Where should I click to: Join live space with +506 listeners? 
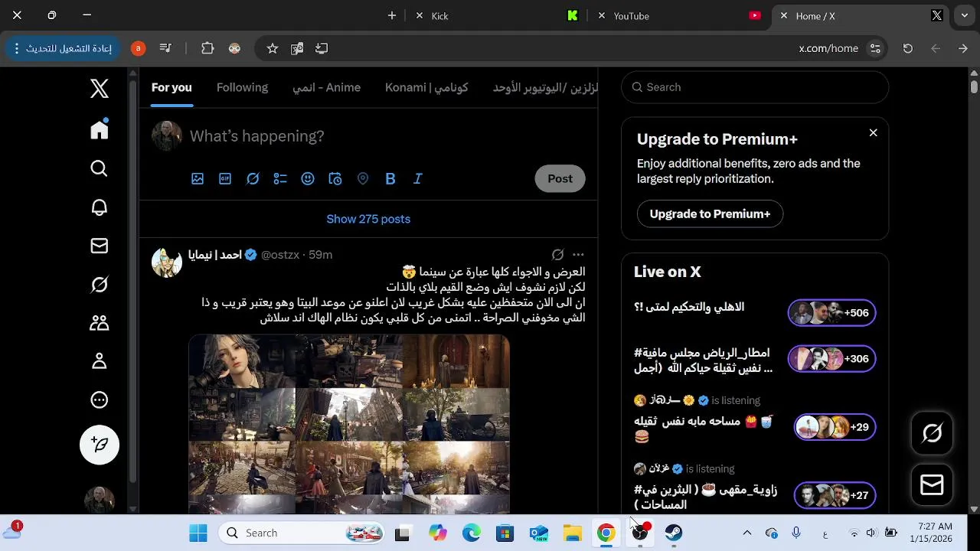pos(831,312)
